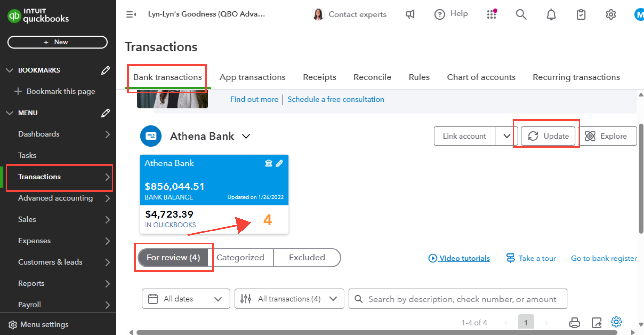
Task: Click the Find out more link
Action: tap(254, 99)
